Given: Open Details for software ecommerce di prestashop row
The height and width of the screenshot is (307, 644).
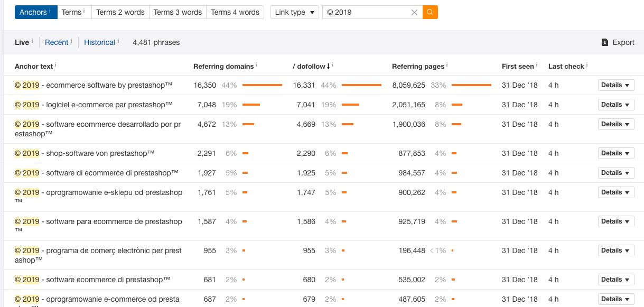Looking at the screenshot, I should 616,280.
